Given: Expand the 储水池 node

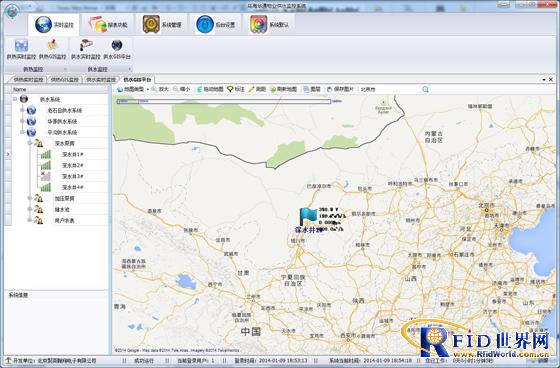Looking at the screenshot, I should pyautogui.click(x=30, y=209).
